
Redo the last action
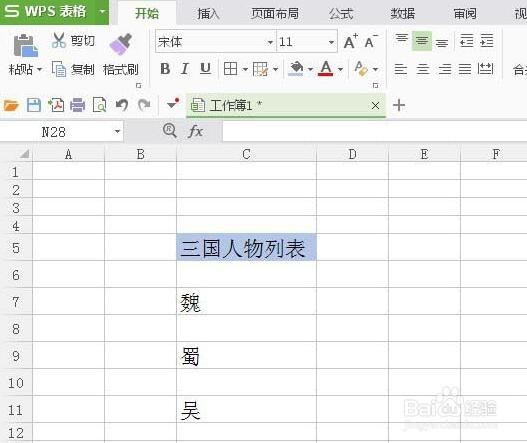144,105
